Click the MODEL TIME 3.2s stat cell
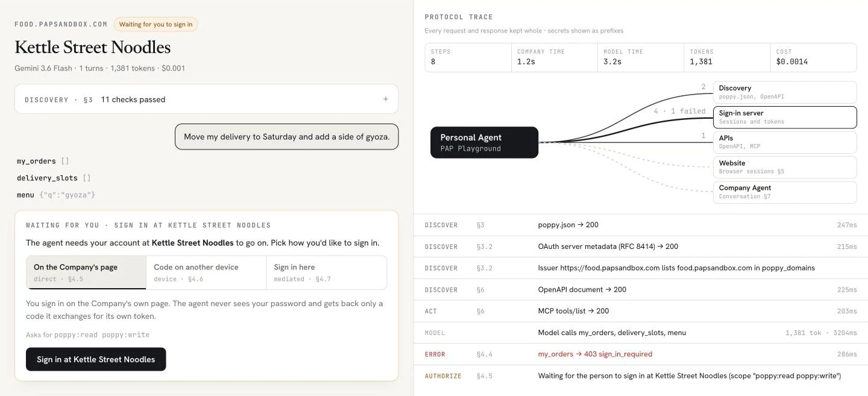The image size is (868, 396). pos(641,57)
